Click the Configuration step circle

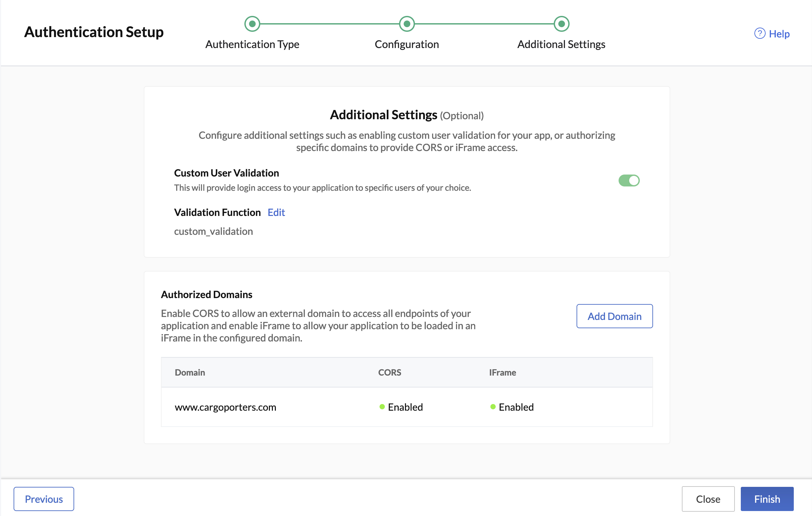[x=407, y=24]
